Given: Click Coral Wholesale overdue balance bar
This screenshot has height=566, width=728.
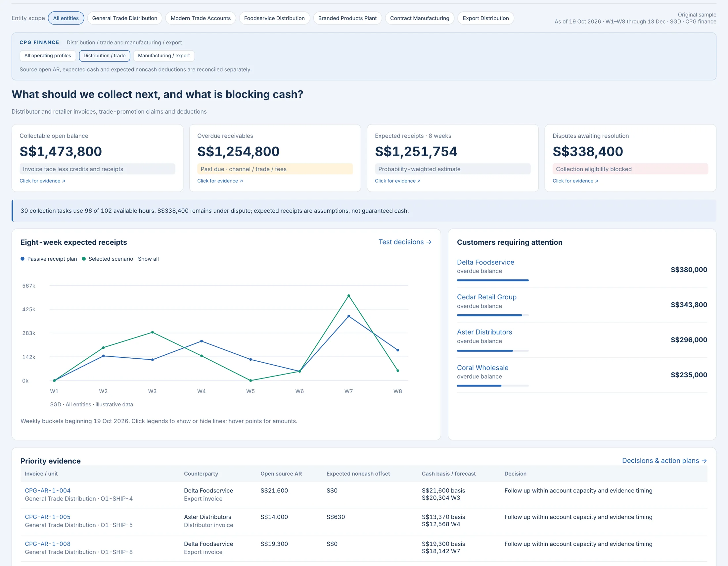Looking at the screenshot, I should [x=493, y=386].
